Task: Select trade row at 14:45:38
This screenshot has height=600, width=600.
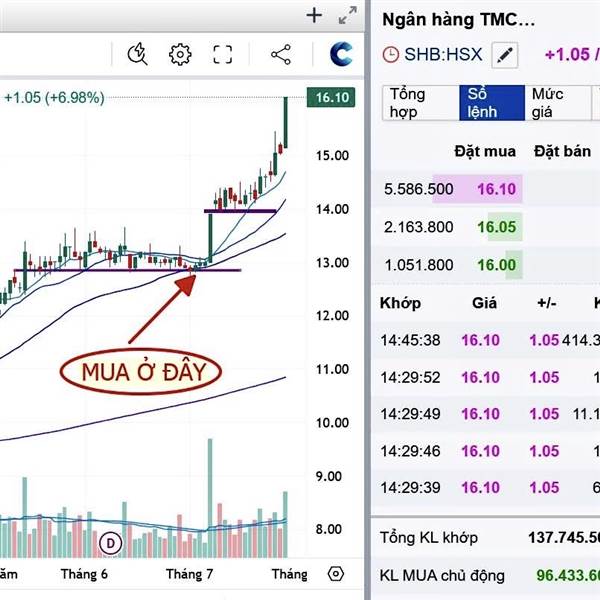Action: click(486, 340)
